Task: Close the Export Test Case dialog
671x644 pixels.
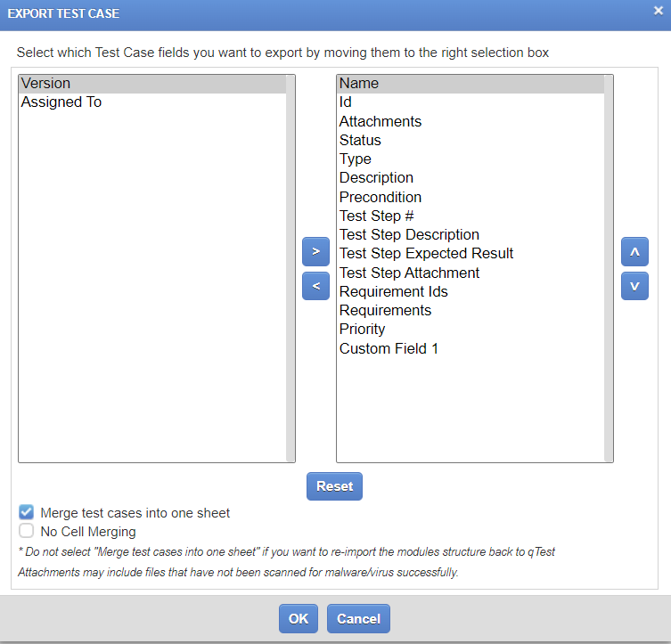Action: [658, 11]
